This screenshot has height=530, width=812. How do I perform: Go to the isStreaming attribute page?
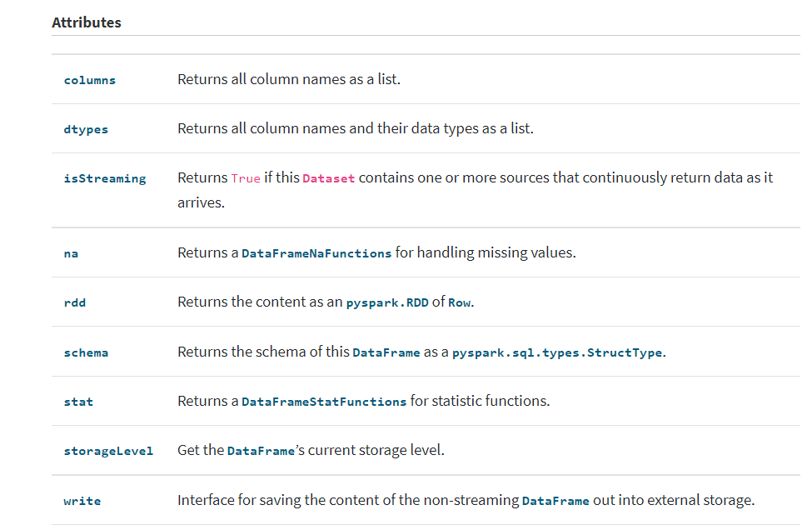coord(105,178)
